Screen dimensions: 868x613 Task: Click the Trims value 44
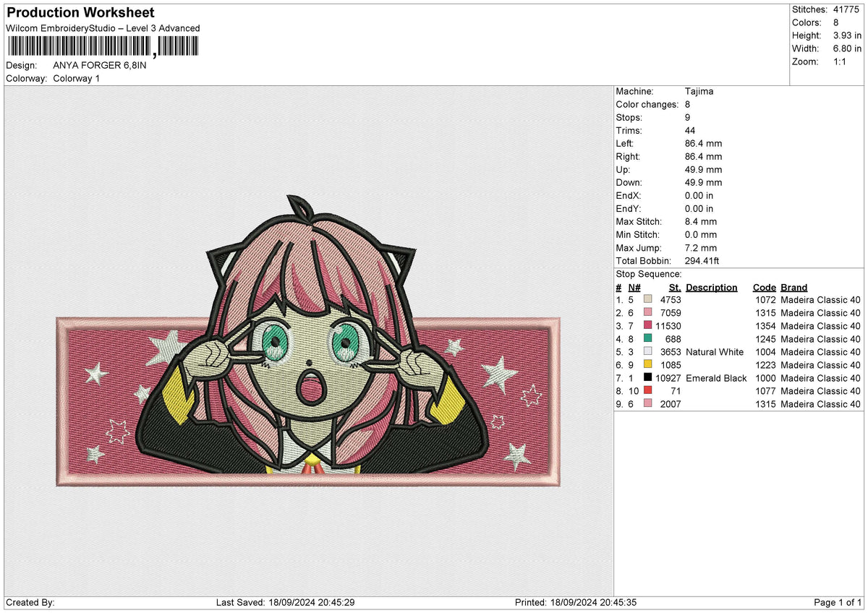pos(690,131)
